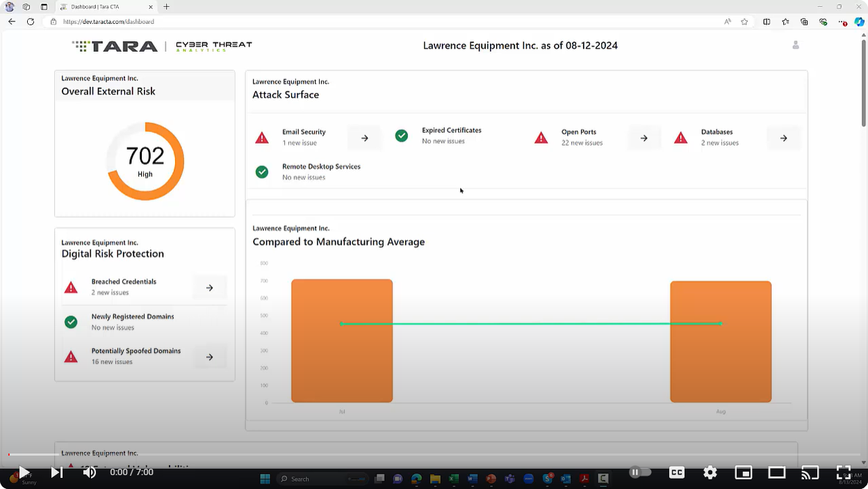Image resolution: width=868 pixels, height=489 pixels.
Task: Click the 702 High risk score gauge
Action: click(x=145, y=161)
